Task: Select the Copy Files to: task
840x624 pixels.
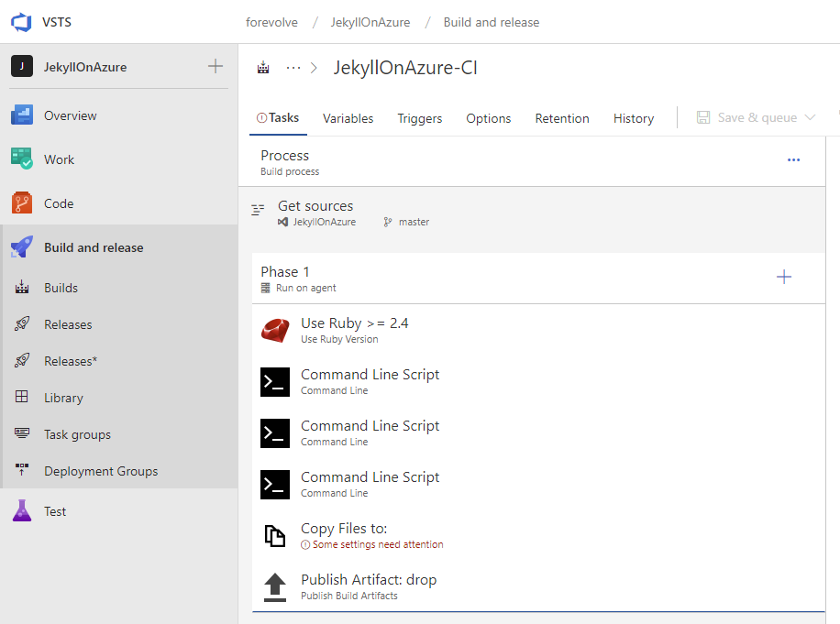Action: click(538, 536)
